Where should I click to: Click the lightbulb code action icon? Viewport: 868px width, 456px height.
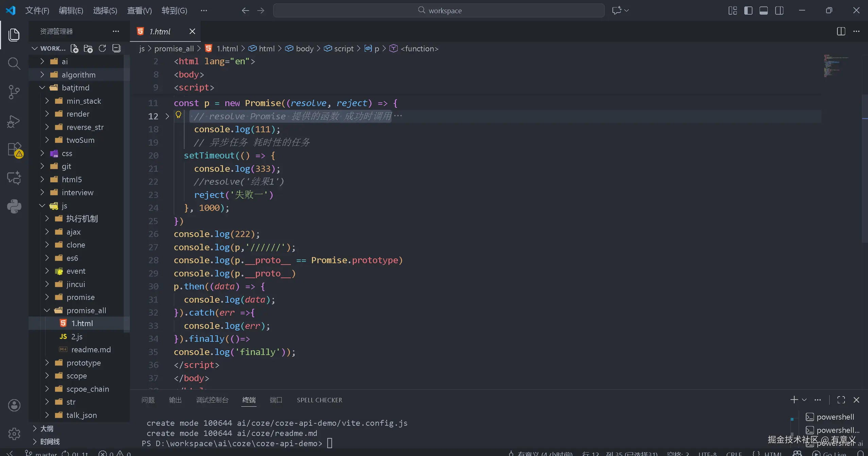pyautogui.click(x=178, y=115)
